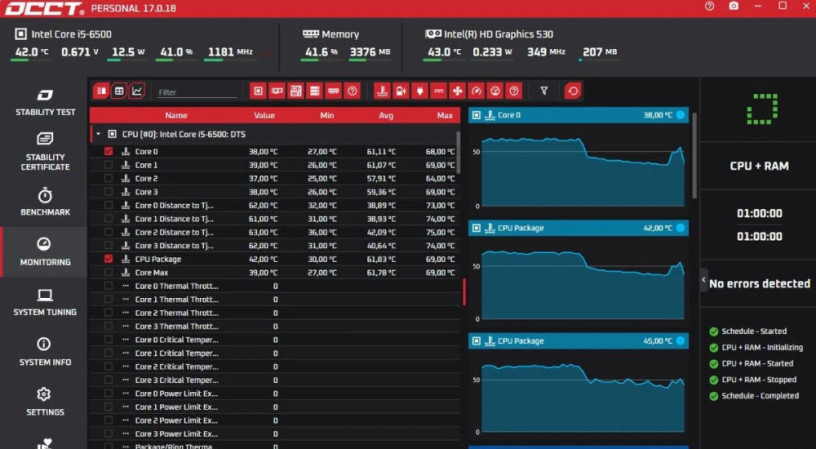Toggle memory module sensors filter icon
This screenshot has width=816, height=449.
333,91
